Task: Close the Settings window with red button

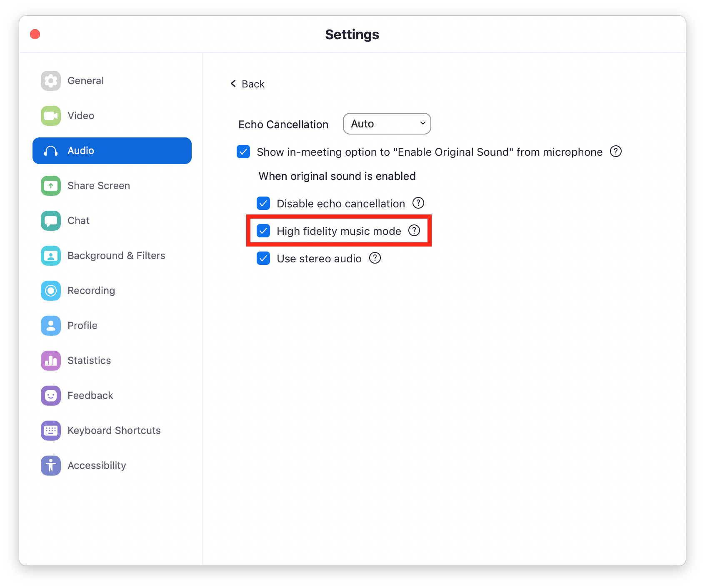Action: (35, 34)
